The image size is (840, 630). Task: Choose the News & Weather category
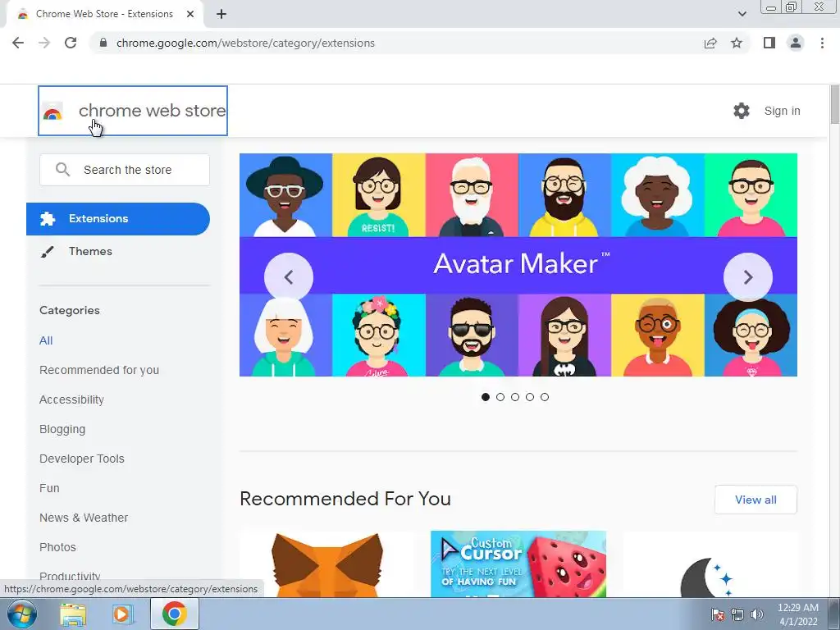tap(84, 518)
